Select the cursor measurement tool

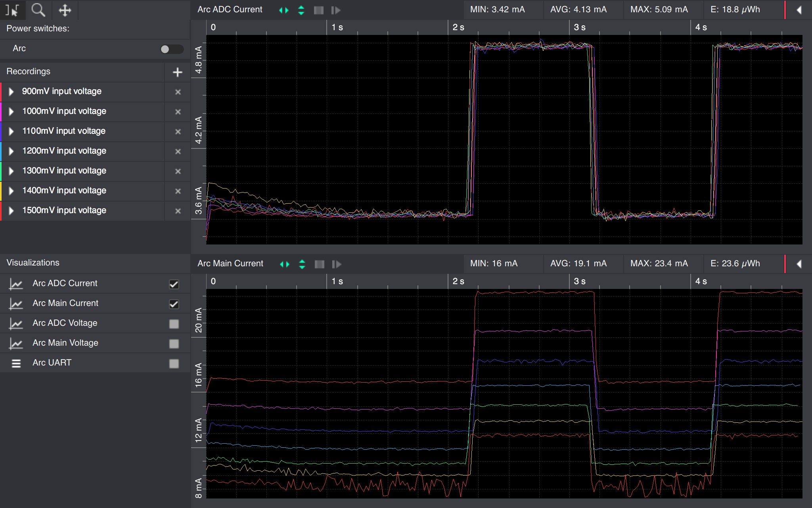point(13,10)
